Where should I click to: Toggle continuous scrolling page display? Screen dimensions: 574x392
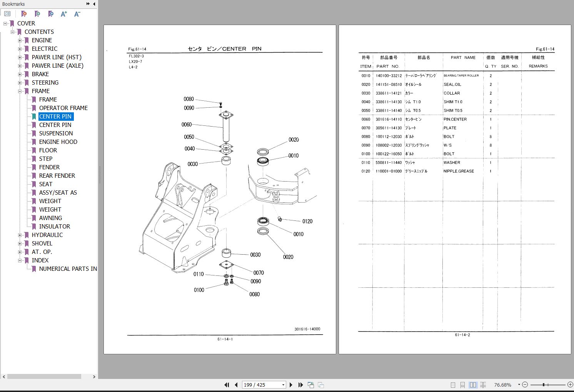coord(463,385)
